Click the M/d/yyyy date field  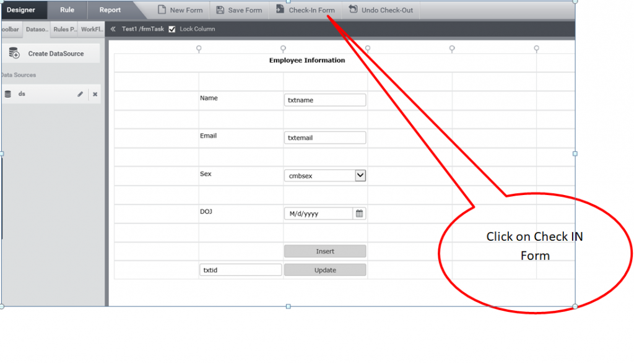[319, 213]
